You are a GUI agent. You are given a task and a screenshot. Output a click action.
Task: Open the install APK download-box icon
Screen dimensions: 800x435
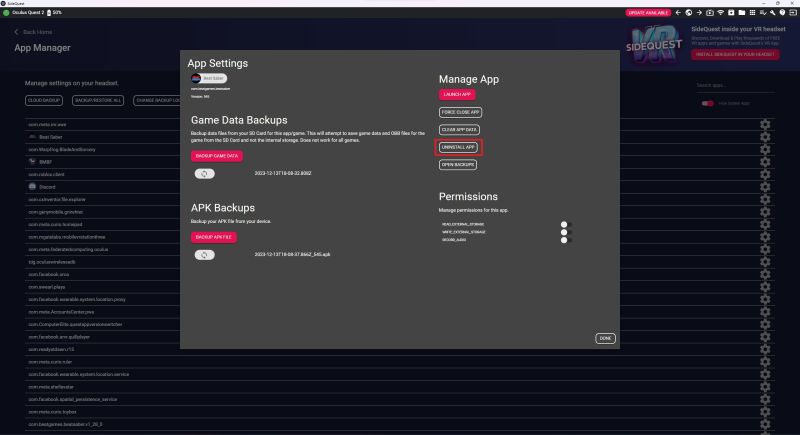pos(731,13)
